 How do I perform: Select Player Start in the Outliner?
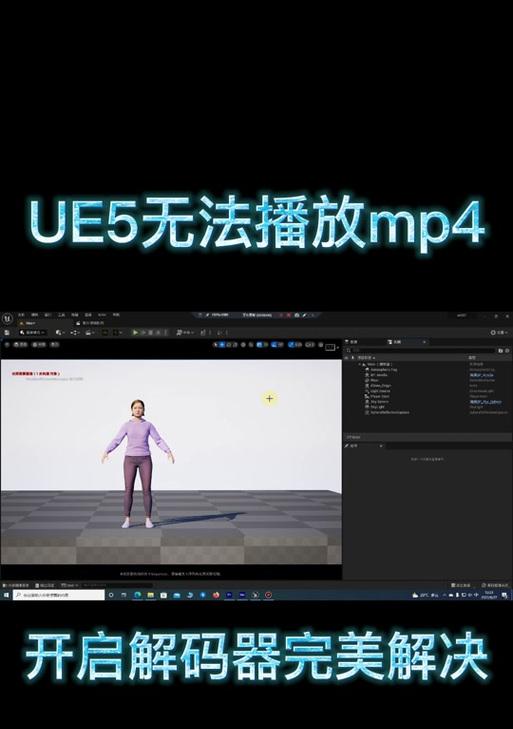point(380,396)
